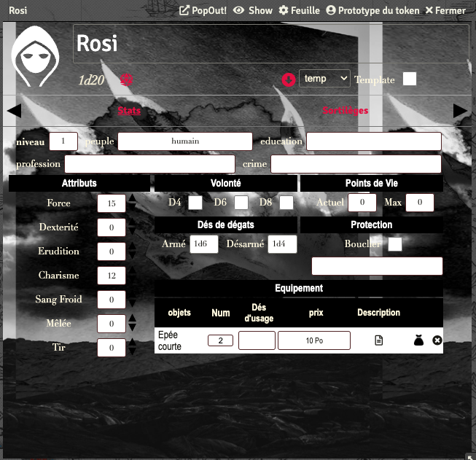Open Feuille sheet settings
The width and height of the screenshot is (476, 460).
(x=300, y=11)
